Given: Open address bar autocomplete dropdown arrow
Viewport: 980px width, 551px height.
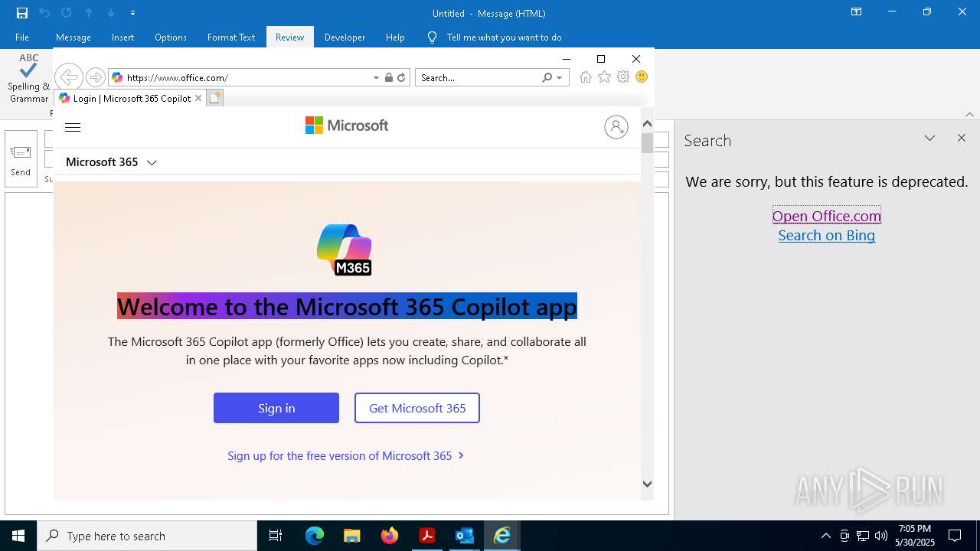Looking at the screenshot, I should pyautogui.click(x=376, y=77).
